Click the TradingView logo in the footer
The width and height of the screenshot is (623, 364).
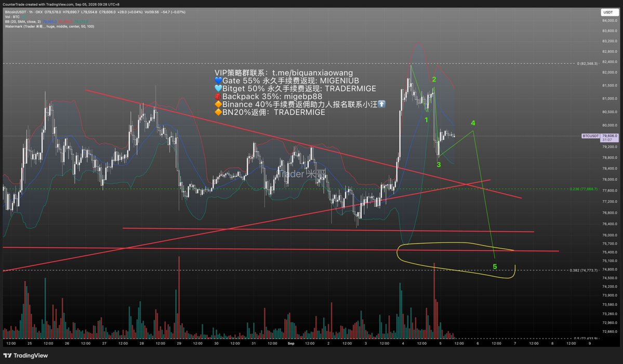point(25,355)
